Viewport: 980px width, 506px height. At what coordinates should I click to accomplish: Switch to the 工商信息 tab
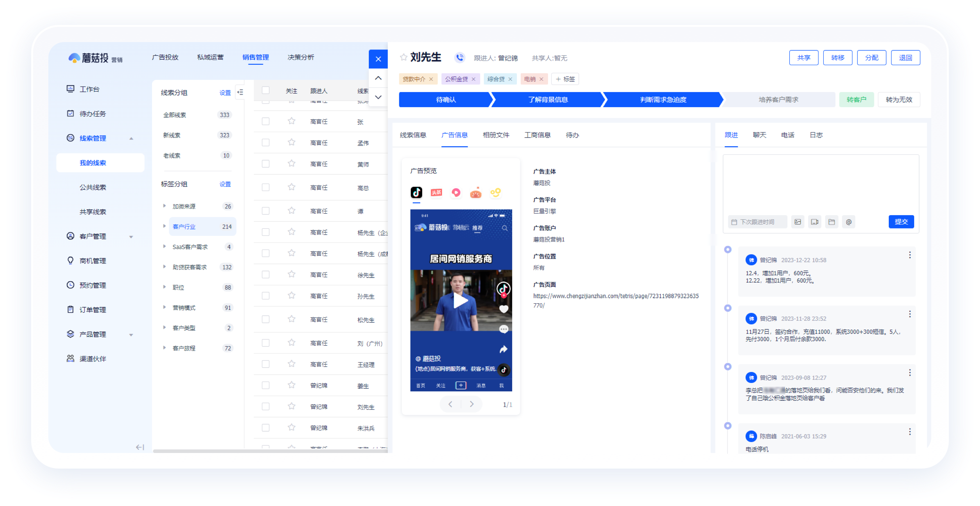pos(537,135)
